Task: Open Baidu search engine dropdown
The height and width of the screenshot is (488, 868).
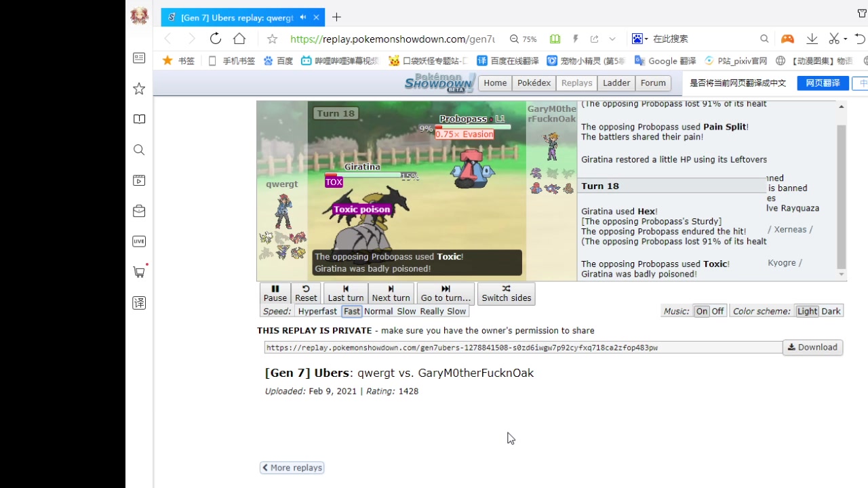Action: click(x=640, y=39)
